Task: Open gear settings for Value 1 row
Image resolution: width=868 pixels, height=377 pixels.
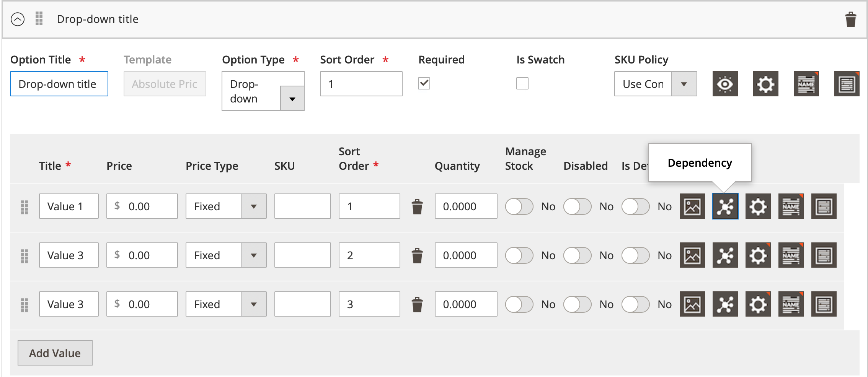Action: [x=758, y=206]
